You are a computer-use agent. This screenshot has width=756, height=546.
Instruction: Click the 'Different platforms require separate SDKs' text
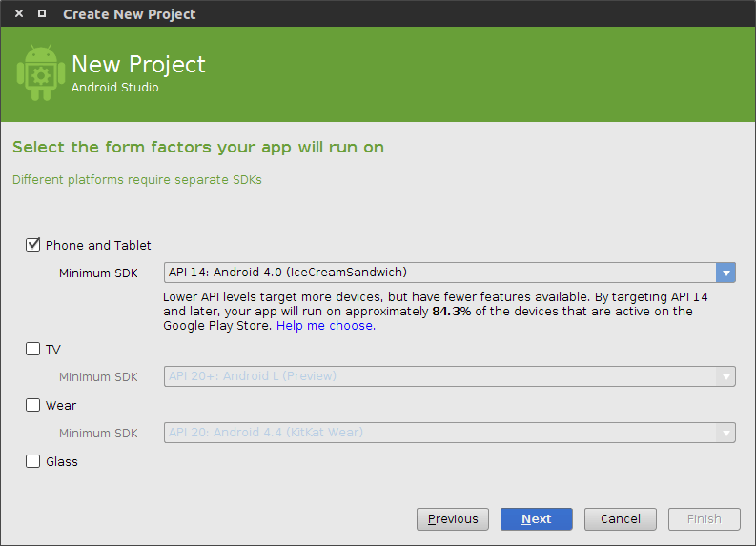137,180
